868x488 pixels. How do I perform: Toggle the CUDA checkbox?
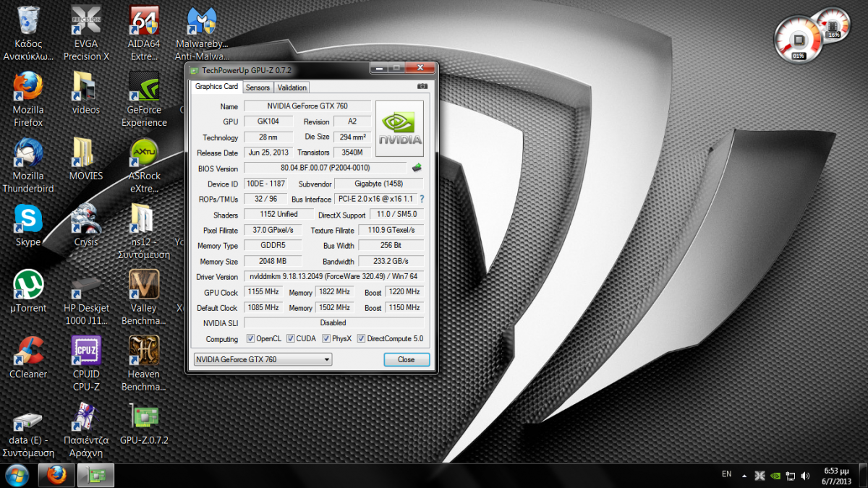(x=291, y=338)
